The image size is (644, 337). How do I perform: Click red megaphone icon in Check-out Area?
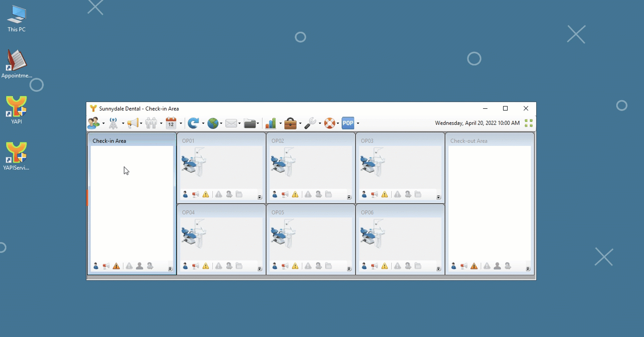click(464, 266)
